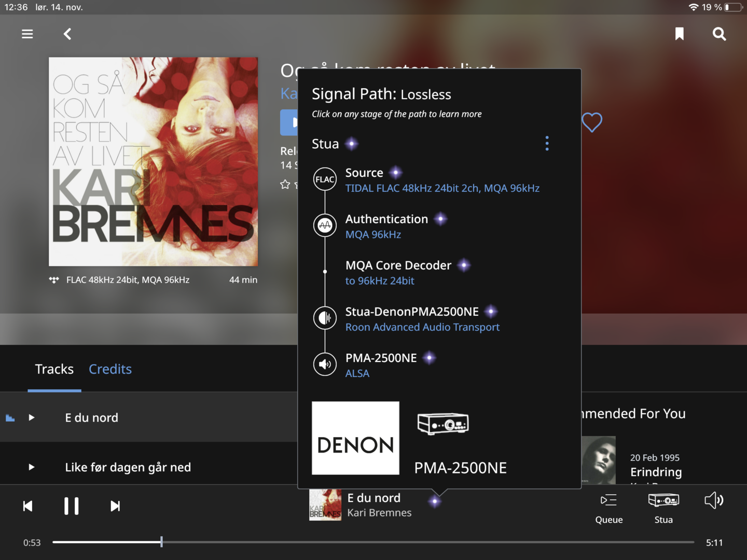Open TIDAL FLAC 48kHz source details
Viewport: 747px width, 560px height.
coord(442,188)
